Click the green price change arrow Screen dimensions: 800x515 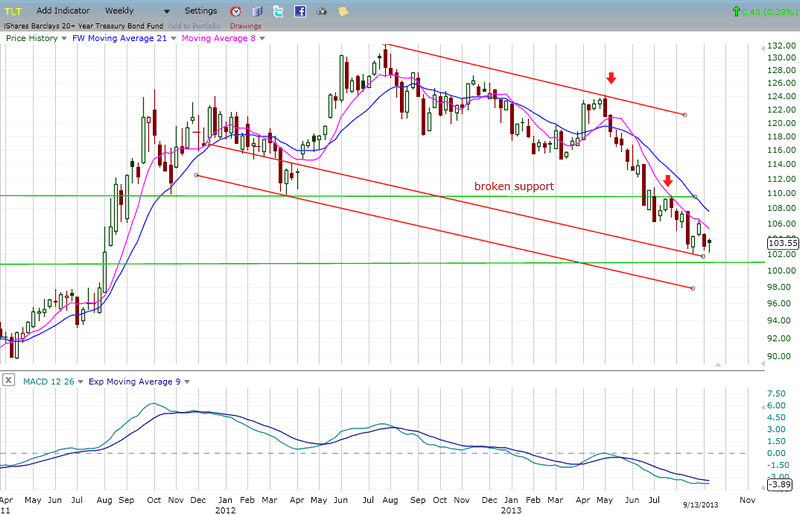click(737, 11)
